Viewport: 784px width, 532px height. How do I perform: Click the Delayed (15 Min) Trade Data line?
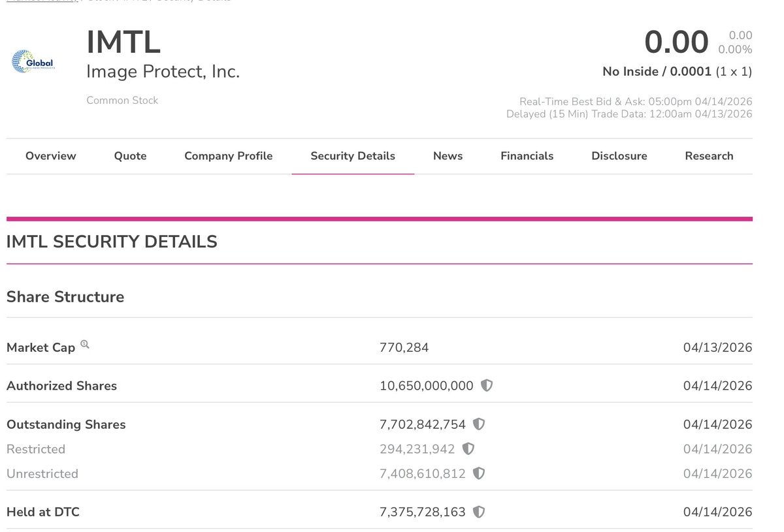click(629, 114)
